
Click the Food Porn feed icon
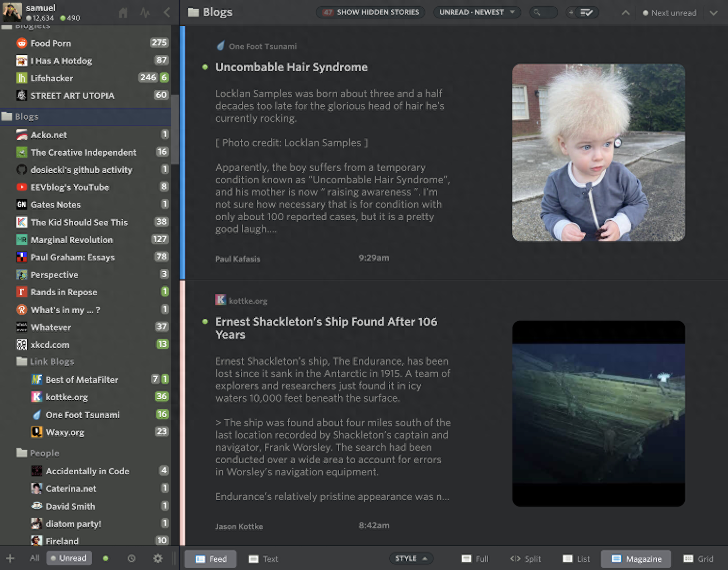22,43
